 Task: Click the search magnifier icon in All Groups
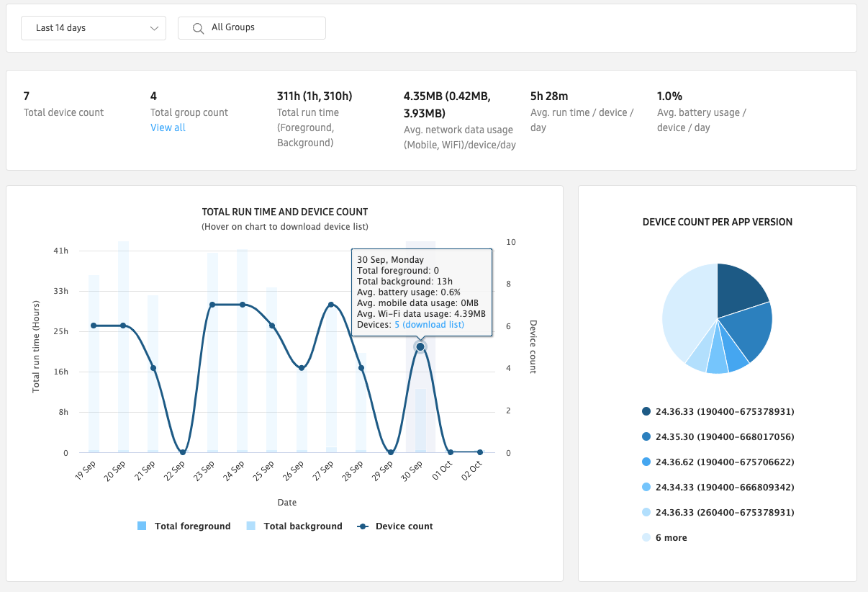tap(198, 28)
